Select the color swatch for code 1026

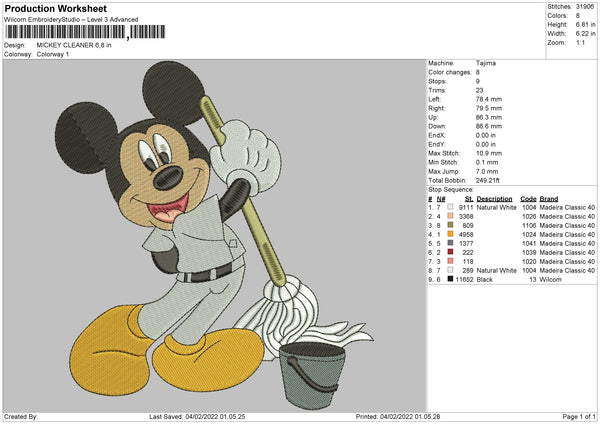click(x=450, y=216)
